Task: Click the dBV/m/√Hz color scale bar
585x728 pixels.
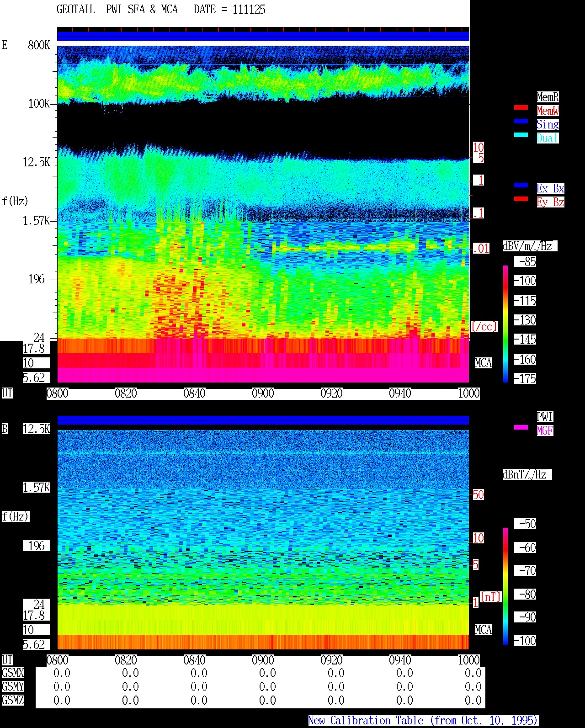Action: click(x=505, y=324)
